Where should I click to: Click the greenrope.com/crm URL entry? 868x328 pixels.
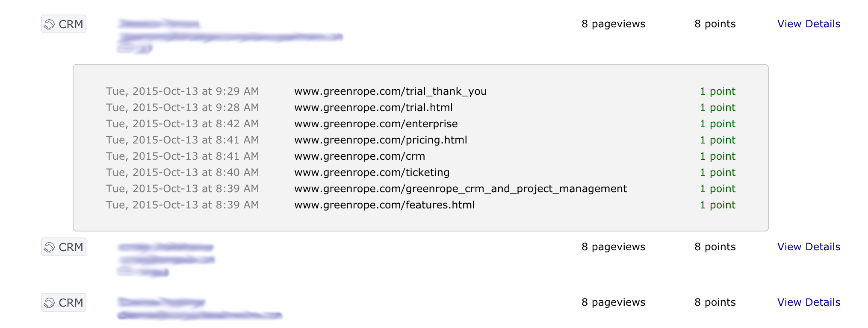(360, 156)
